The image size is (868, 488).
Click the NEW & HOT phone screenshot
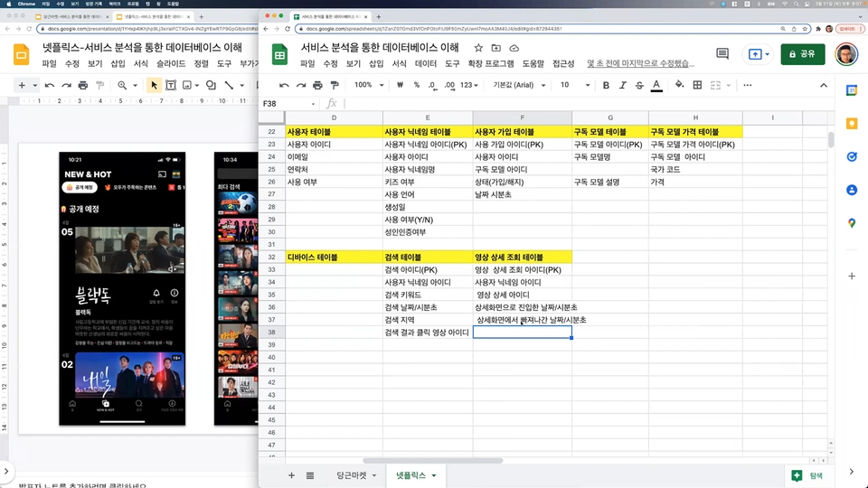[122, 289]
